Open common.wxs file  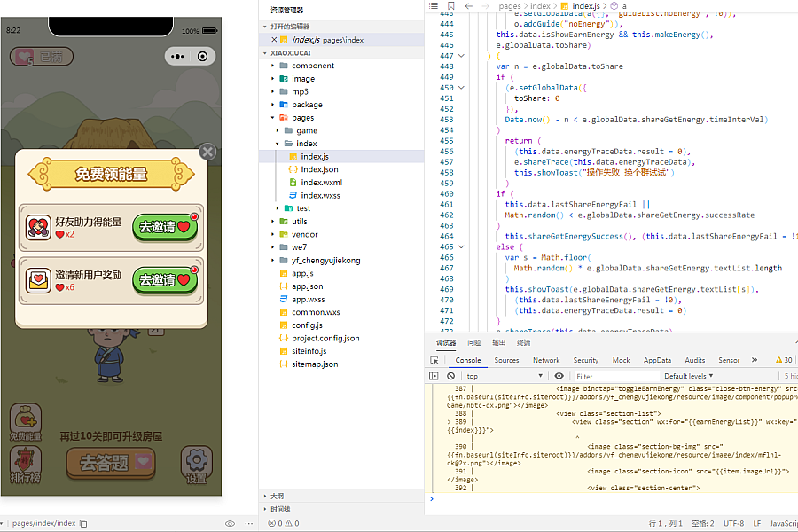pyautogui.click(x=341, y=312)
